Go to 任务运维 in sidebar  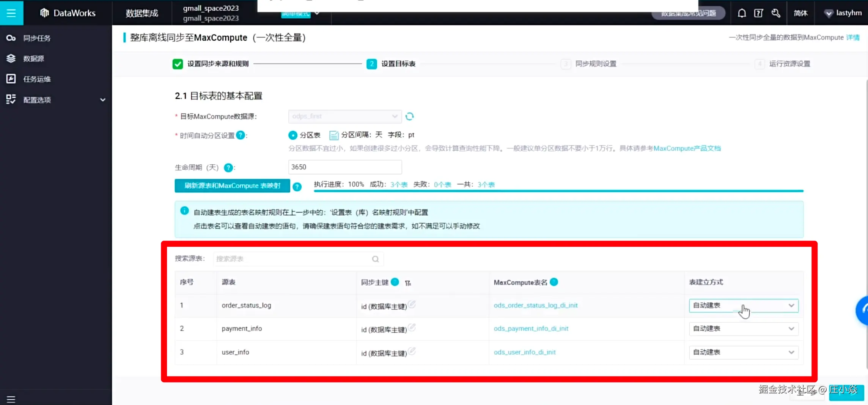tap(37, 79)
